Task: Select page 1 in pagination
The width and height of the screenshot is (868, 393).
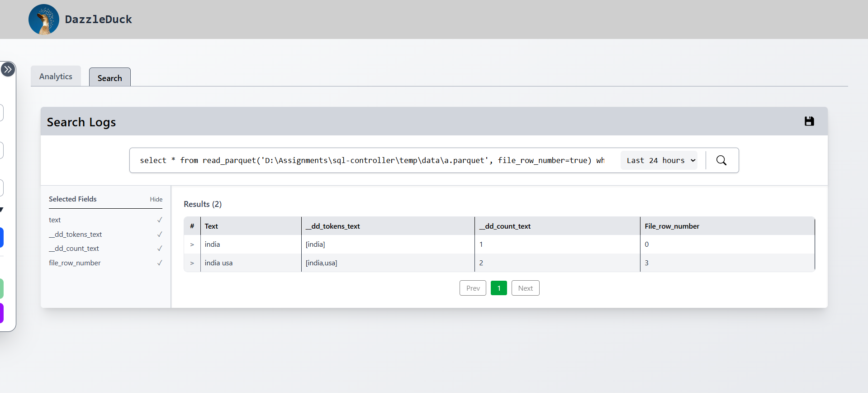Action: pyautogui.click(x=499, y=288)
